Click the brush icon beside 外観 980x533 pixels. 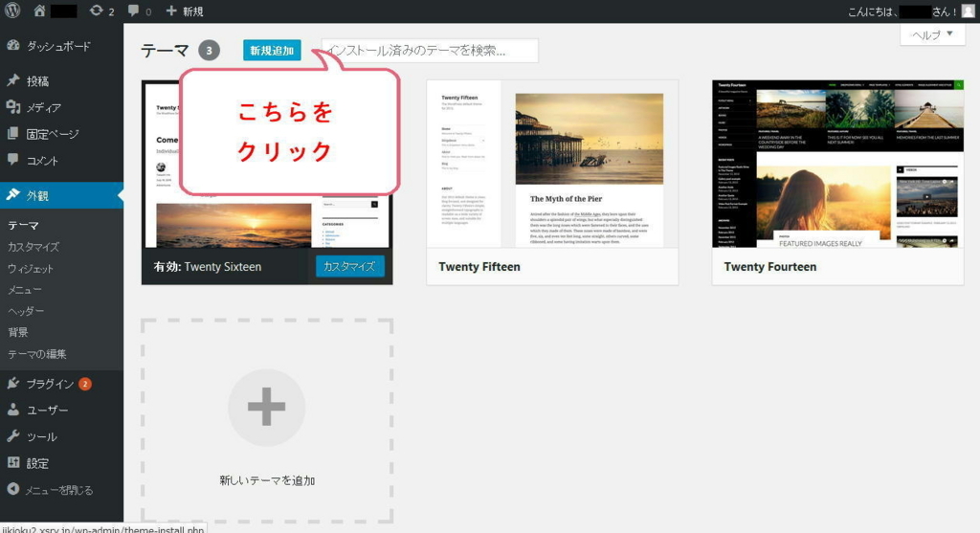tap(13, 194)
